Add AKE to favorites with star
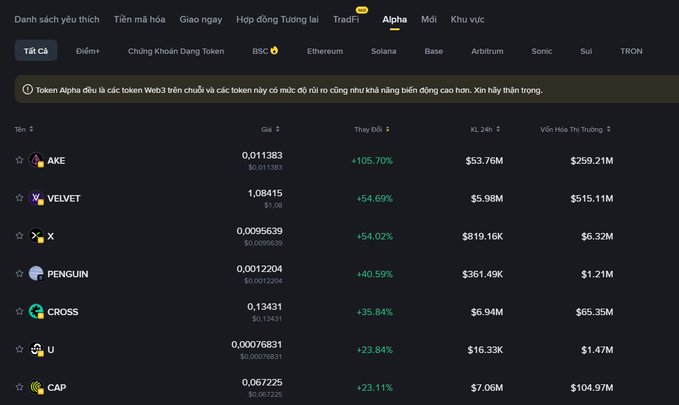The width and height of the screenshot is (679, 405). [x=19, y=160]
